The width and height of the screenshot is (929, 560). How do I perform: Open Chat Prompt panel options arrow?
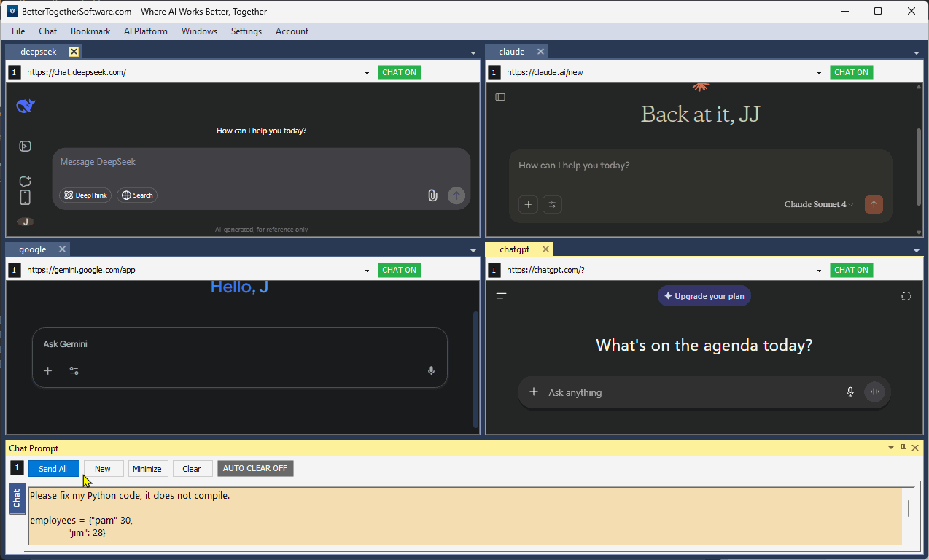pyautogui.click(x=890, y=448)
